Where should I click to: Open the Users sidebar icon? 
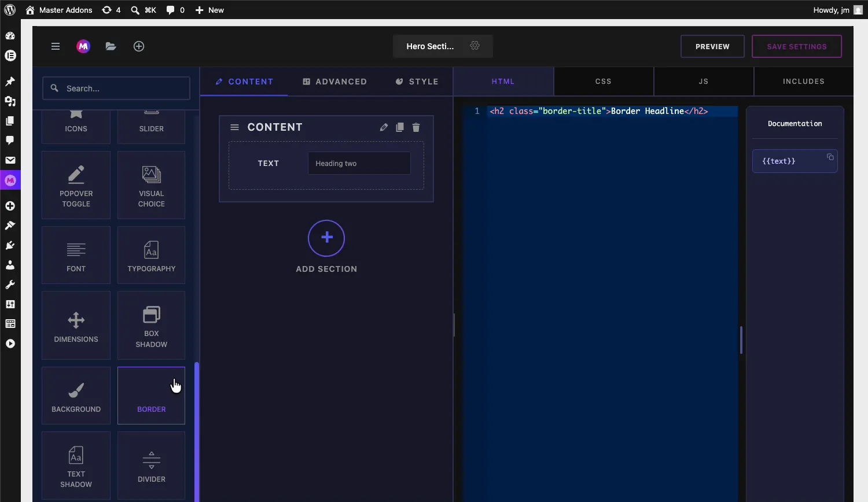(x=10, y=265)
